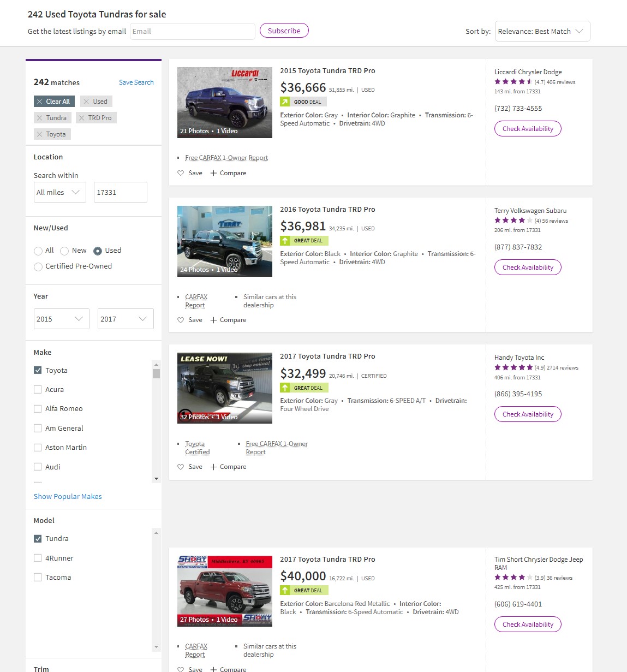Click the heart Save icon on 2015 Tundra listing
This screenshot has height=672, width=627.
181,173
